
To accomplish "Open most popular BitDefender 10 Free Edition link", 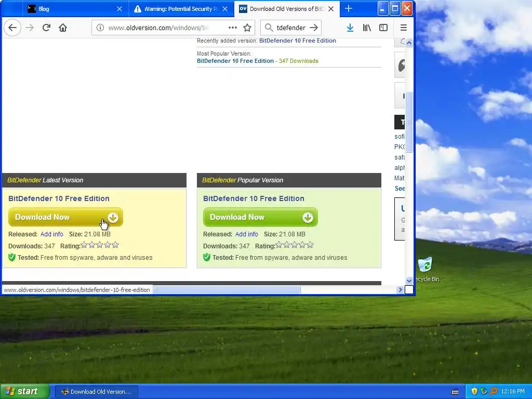I will pyautogui.click(x=235, y=61).
